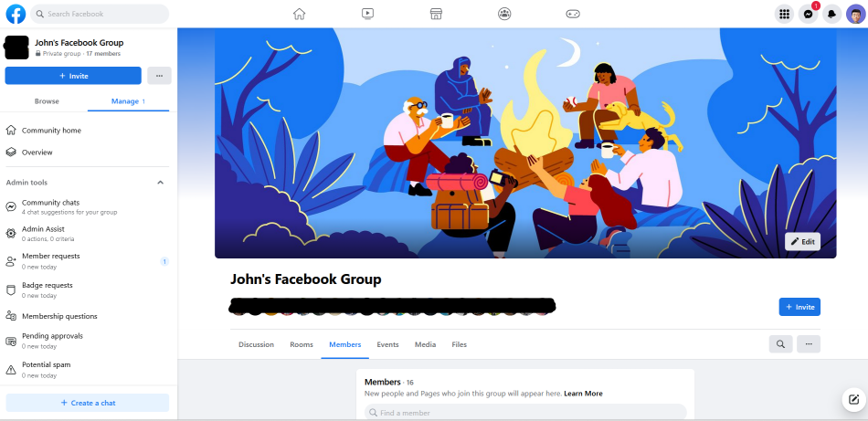
Task: Open the Rooms tab
Action: click(x=302, y=344)
